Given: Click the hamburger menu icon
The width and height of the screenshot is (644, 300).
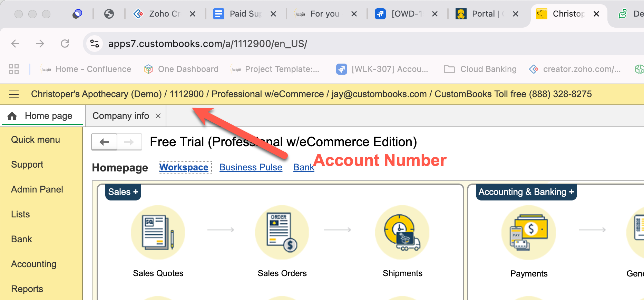Looking at the screenshot, I should (x=14, y=94).
